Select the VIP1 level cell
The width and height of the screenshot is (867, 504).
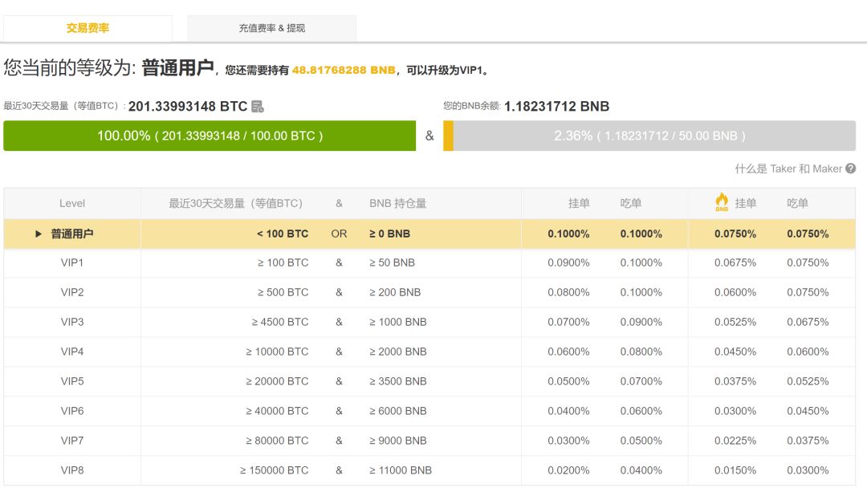pyautogui.click(x=72, y=263)
